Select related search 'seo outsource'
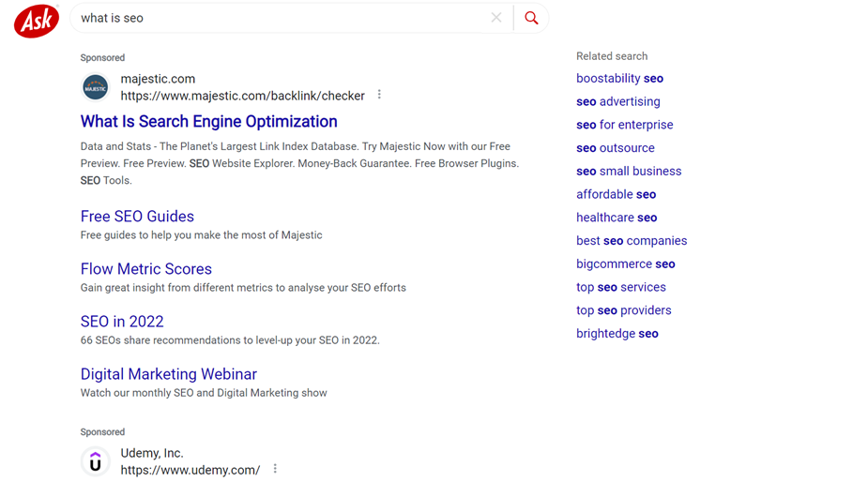This screenshot has height=482, width=868. [x=615, y=148]
